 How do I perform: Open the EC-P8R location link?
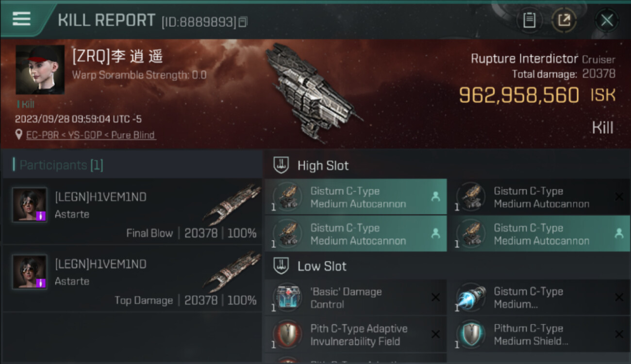pyautogui.click(x=91, y=135)
